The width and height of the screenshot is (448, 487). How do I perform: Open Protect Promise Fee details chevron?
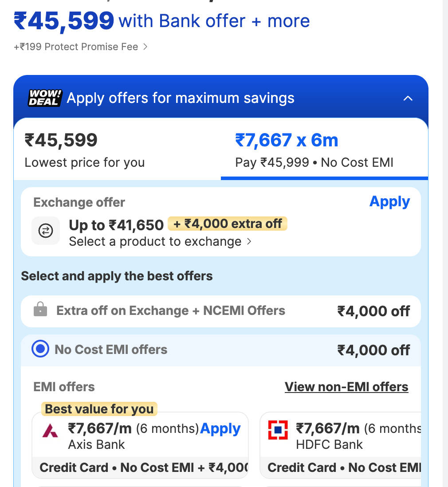pos(145,47)
